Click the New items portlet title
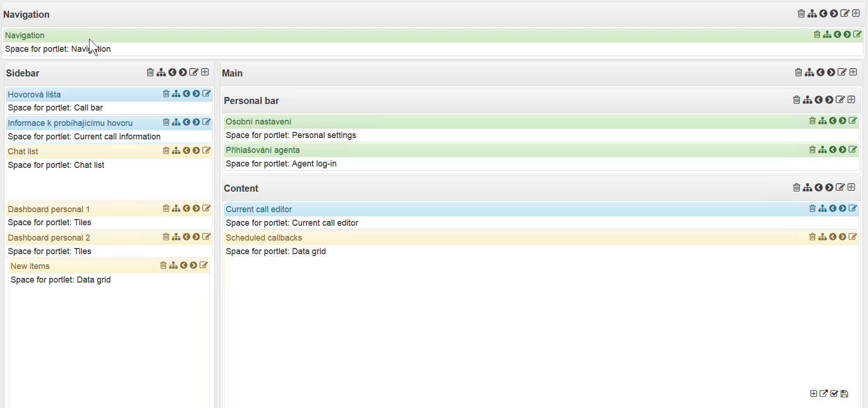This screenshot has height=408, width=868. [x=30, y=266]
